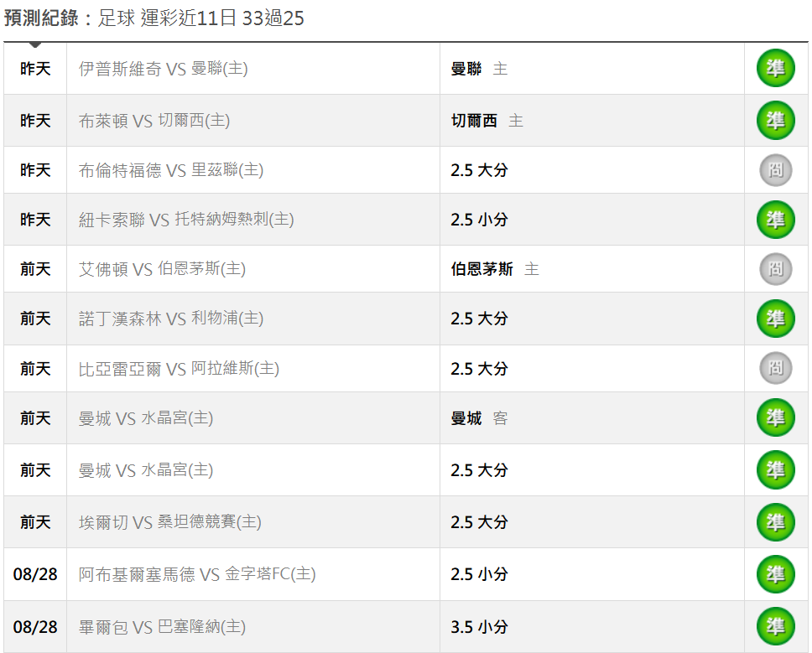Open 曼城 VS 水晶宮 match in 曼城 客 row
812x653 pixels.
(x=146, y=418)
